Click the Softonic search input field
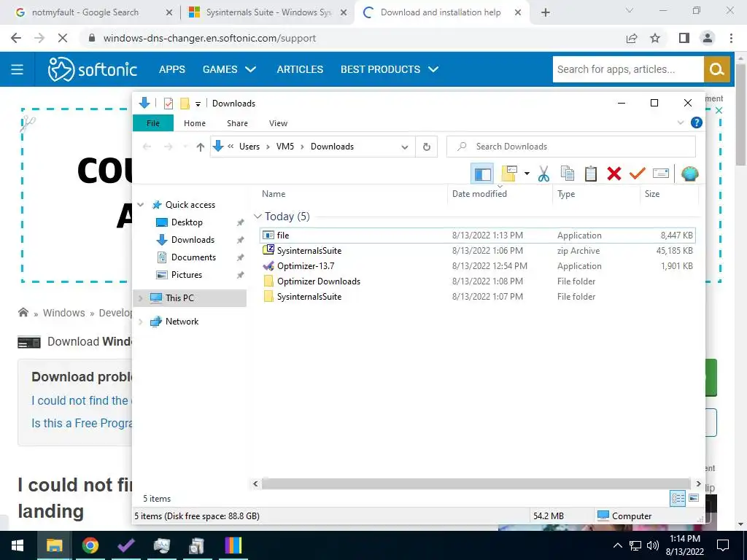The image size is (747, 560). pos(628,69)
